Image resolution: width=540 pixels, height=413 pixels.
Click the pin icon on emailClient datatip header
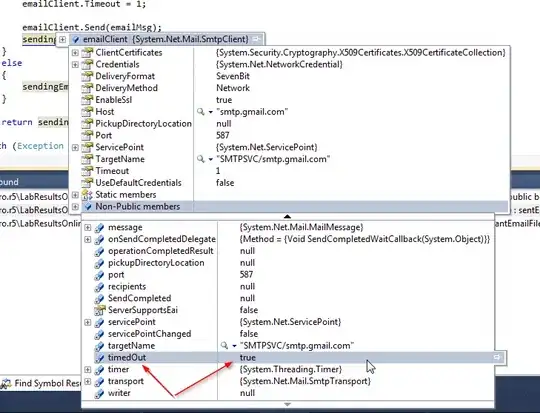[257, 39]
